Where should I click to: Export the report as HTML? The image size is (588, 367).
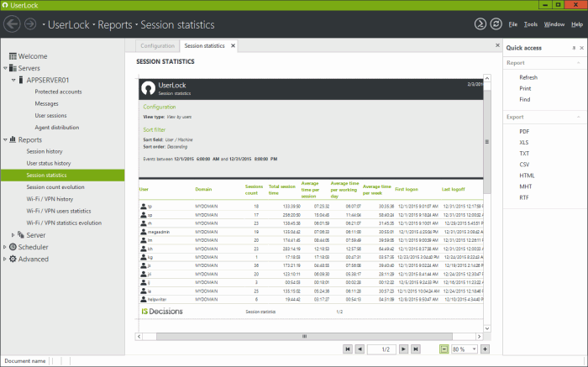coord(527,176)
